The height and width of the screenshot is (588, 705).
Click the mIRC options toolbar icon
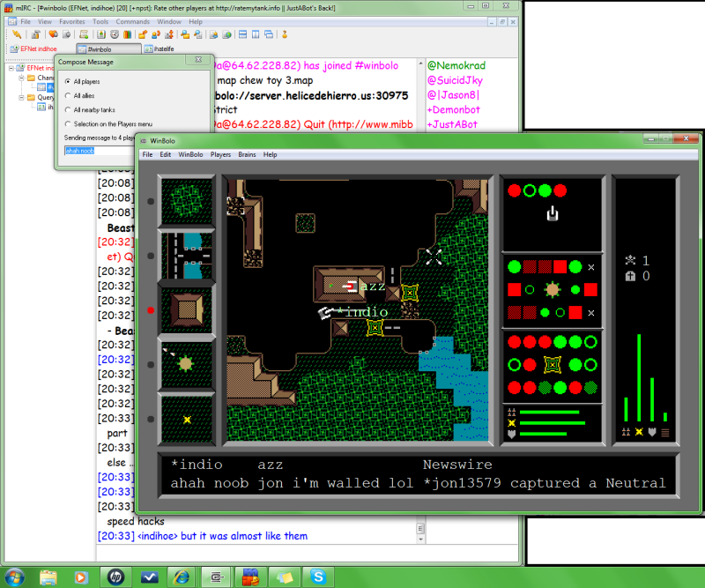click(x=37, y=34)
